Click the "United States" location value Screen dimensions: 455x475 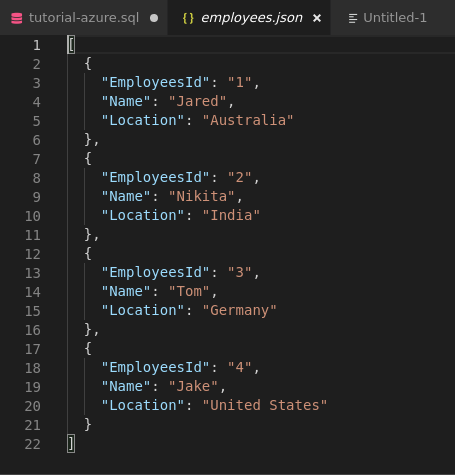265,405
